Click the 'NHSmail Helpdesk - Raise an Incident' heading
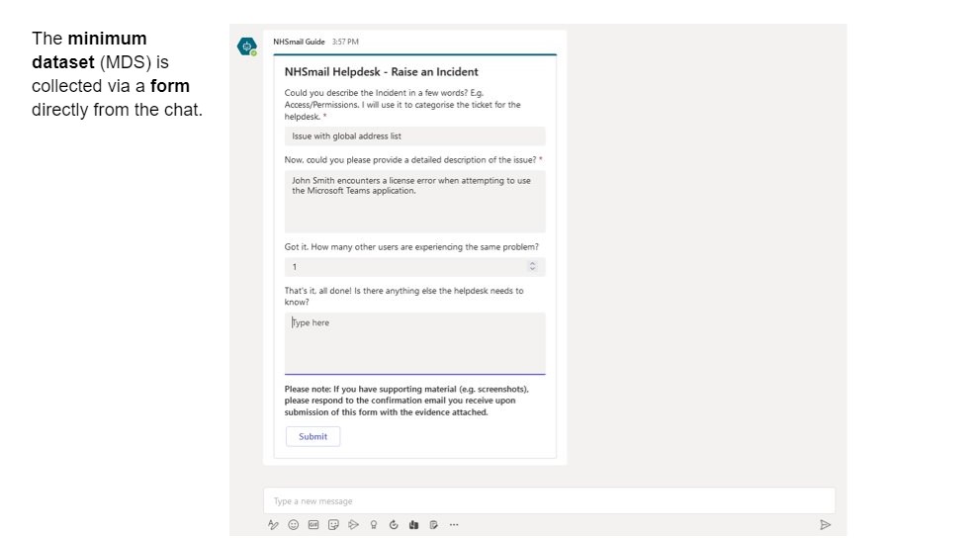Image resolution: width=980 pixels, height=538 pixels. tap(382, 72)
